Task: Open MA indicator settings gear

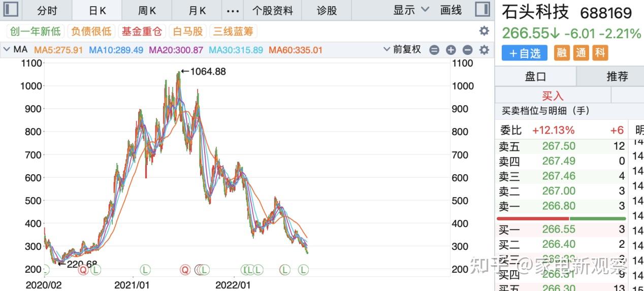Action: coord(485,50)
